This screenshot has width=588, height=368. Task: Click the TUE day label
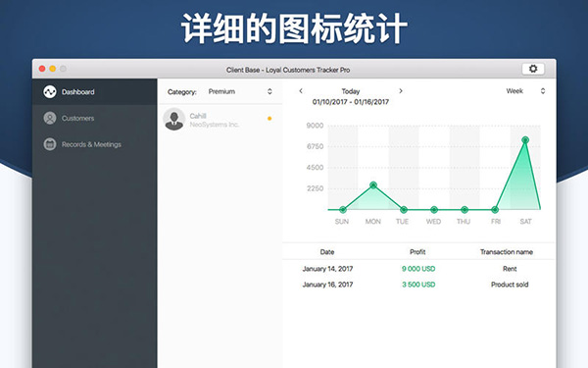pyautogui.click(x=402, y=222)
